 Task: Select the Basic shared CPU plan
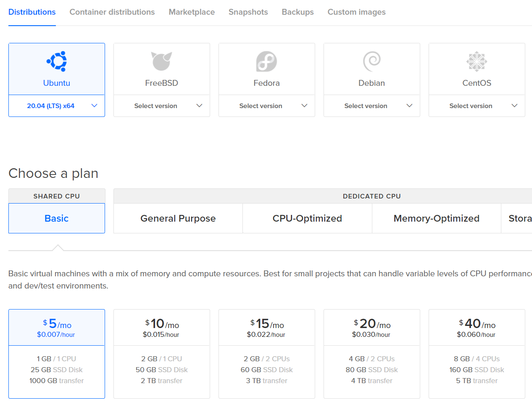point(57,218)
